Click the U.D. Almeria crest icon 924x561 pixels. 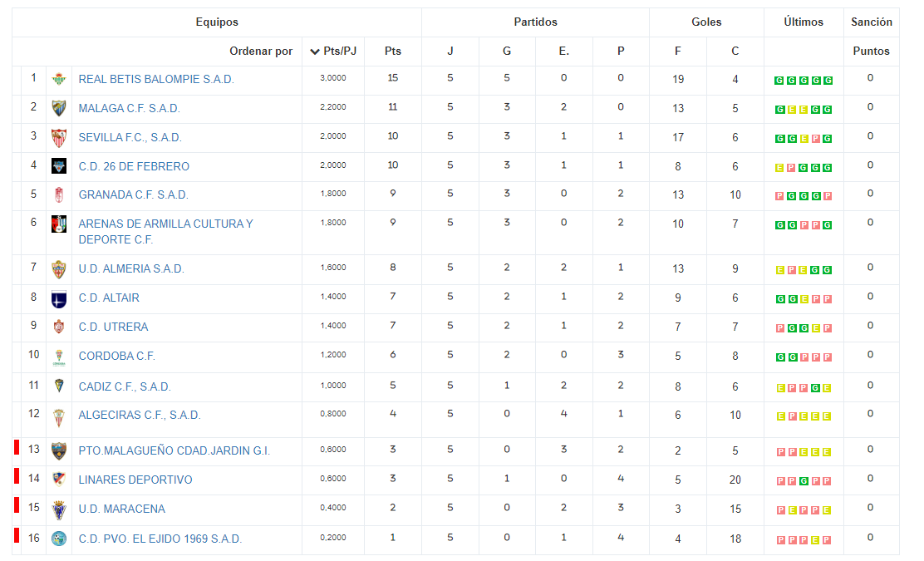click(x=59, y=269)
